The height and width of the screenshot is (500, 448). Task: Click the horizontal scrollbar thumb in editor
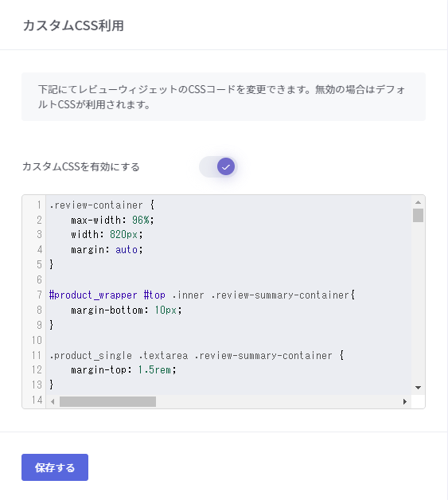(107, 402)
